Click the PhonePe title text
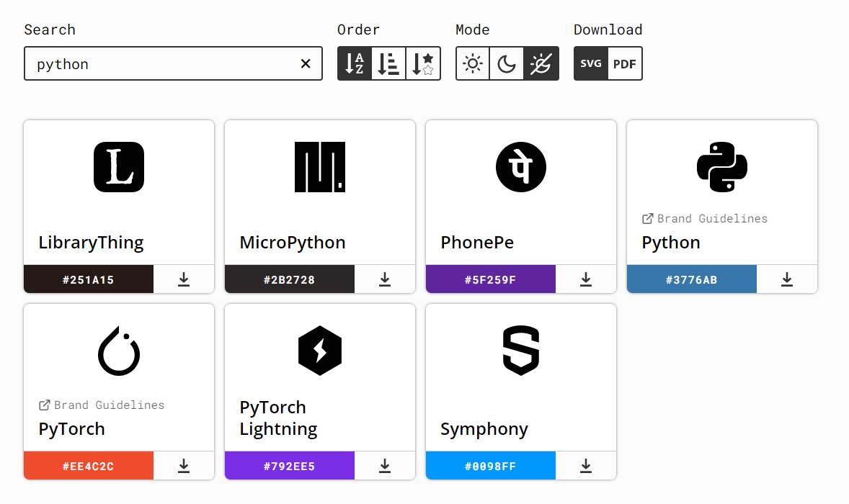This screenshot has height=504, width=849. (477, 243)
